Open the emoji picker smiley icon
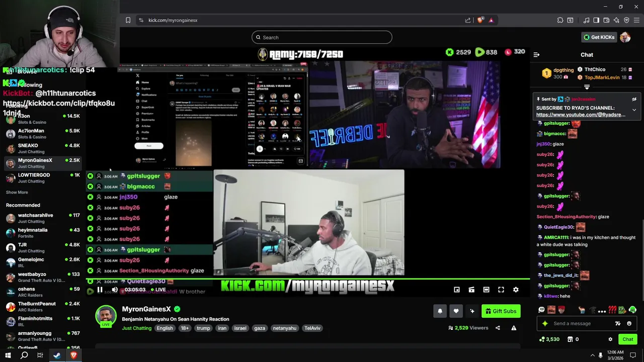The height and width of the screenshot is (362, 644). (x=629, y=324)
